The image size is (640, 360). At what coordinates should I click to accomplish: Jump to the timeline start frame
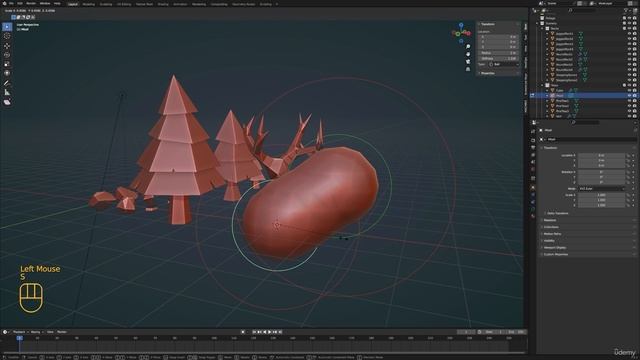pyautogui.click(x=254, y=332)
